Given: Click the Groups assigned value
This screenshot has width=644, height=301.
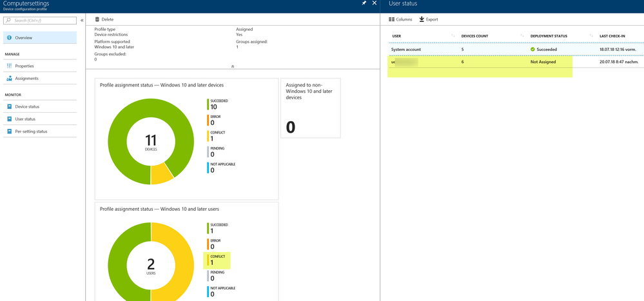Looking at the screenshot, I should pos(237,47).
